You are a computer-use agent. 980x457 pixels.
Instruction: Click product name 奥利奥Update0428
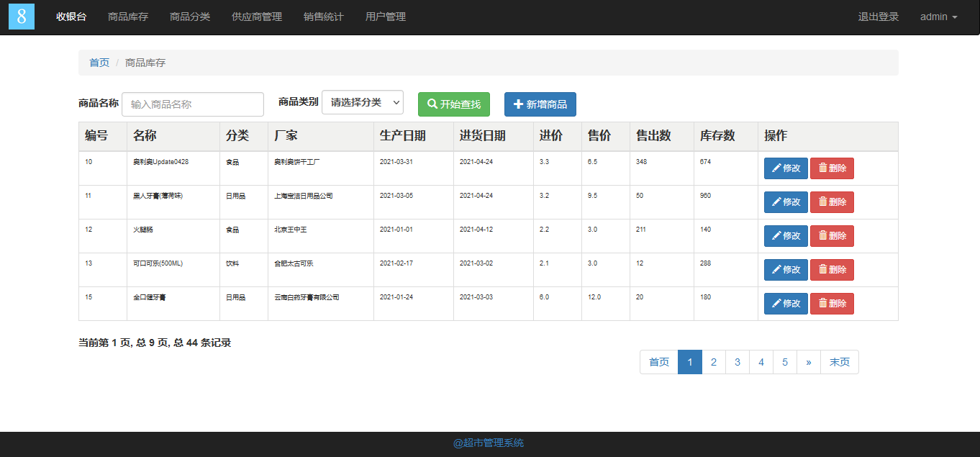[160, 162]
